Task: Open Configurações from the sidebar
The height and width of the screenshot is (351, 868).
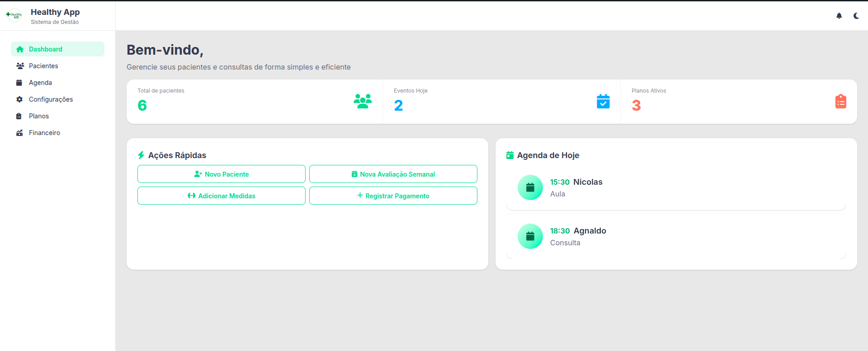Action: click(57, 99)
